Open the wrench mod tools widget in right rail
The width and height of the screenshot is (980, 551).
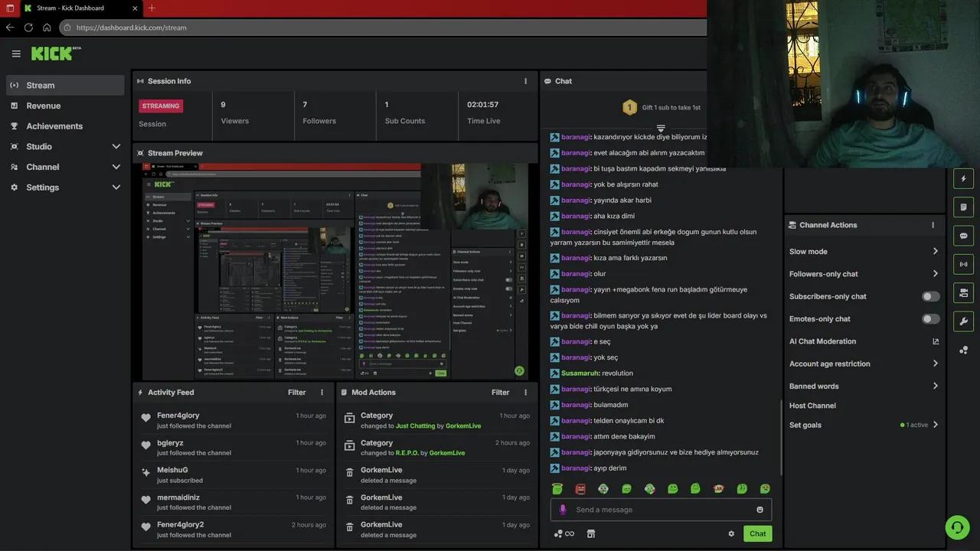tap(963, 321)
